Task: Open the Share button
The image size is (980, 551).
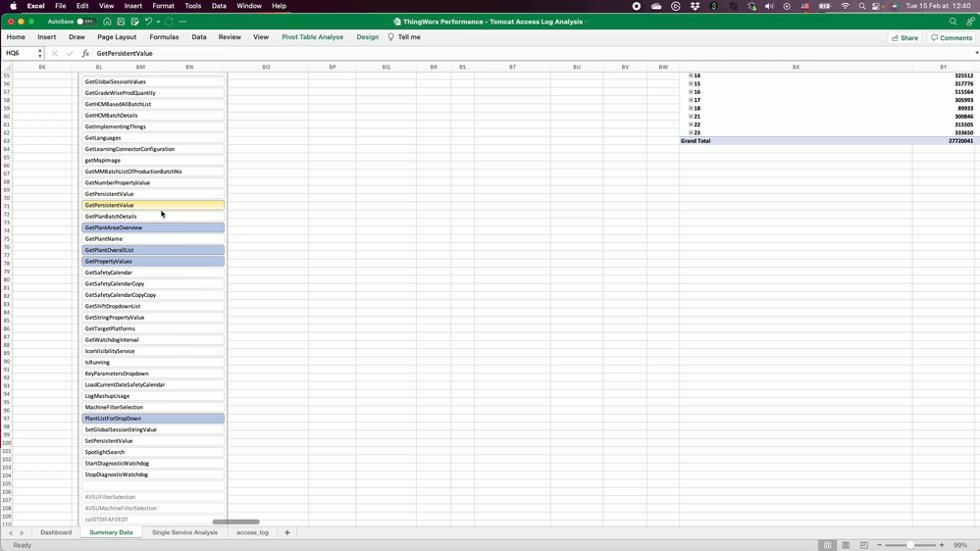Action: (x=905, y=37)
